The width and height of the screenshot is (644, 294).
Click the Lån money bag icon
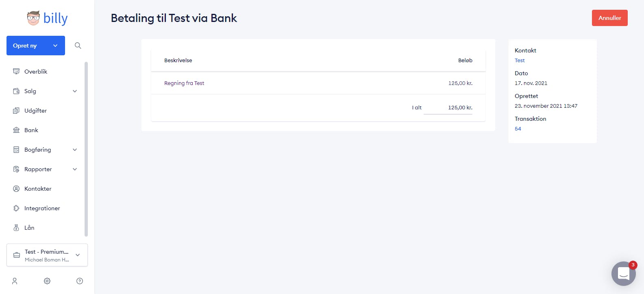click(x=16, y=228)
